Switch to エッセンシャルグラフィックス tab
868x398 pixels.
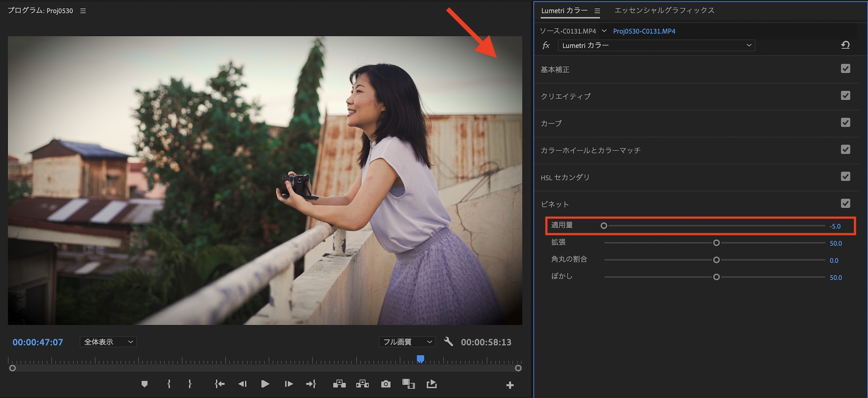(x=664, y=10)
